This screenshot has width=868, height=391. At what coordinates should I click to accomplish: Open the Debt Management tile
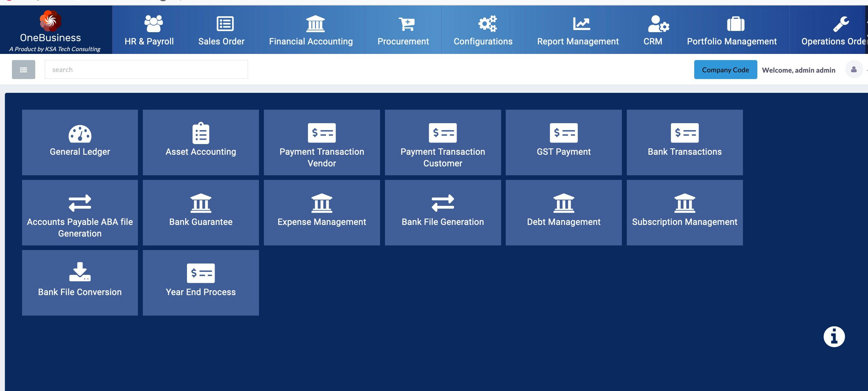(563, 212)
